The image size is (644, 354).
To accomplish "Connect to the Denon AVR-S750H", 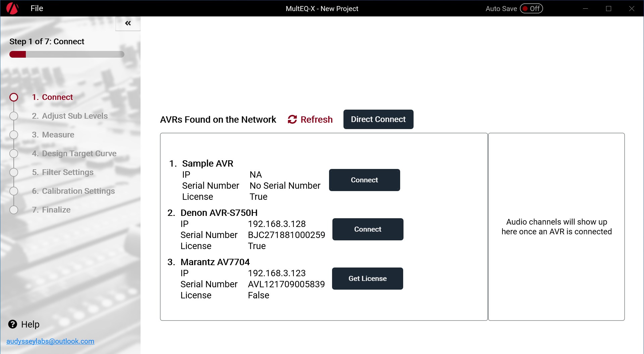I will click(x=368, y=229).
